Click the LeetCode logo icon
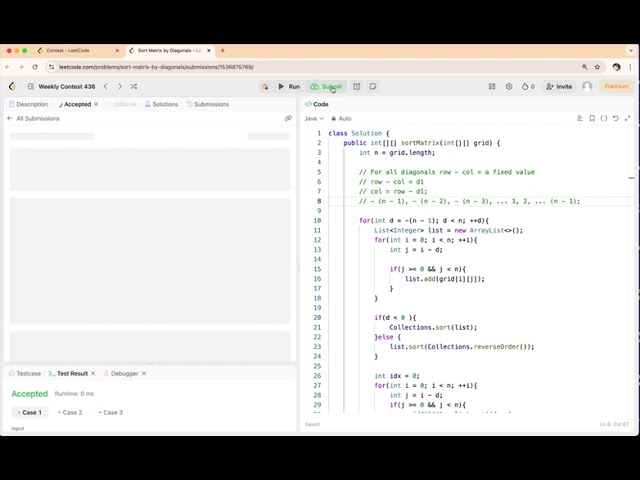This screenshot has height=480, width=640. tap(12, 87)
